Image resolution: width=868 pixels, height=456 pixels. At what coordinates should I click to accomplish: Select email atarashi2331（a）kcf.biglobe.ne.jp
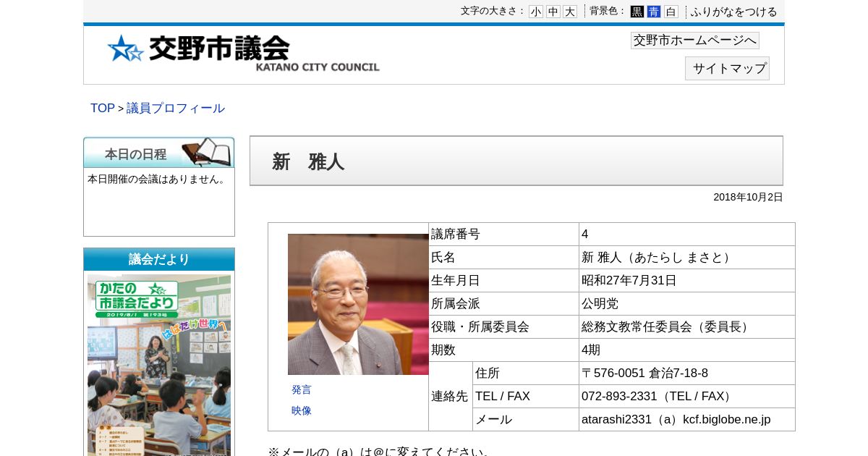[676, 420]
